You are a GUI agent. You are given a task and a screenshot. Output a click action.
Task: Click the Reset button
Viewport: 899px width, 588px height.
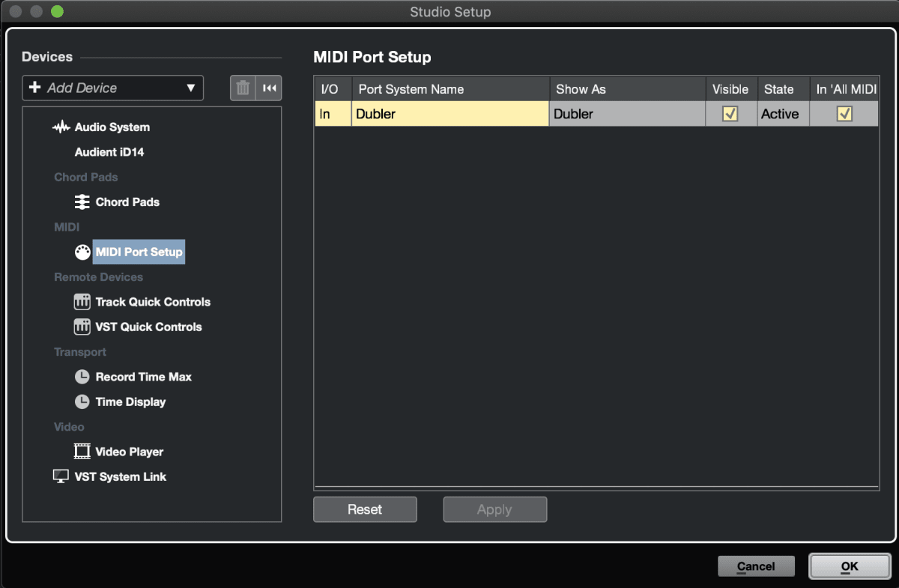[365, 509]
